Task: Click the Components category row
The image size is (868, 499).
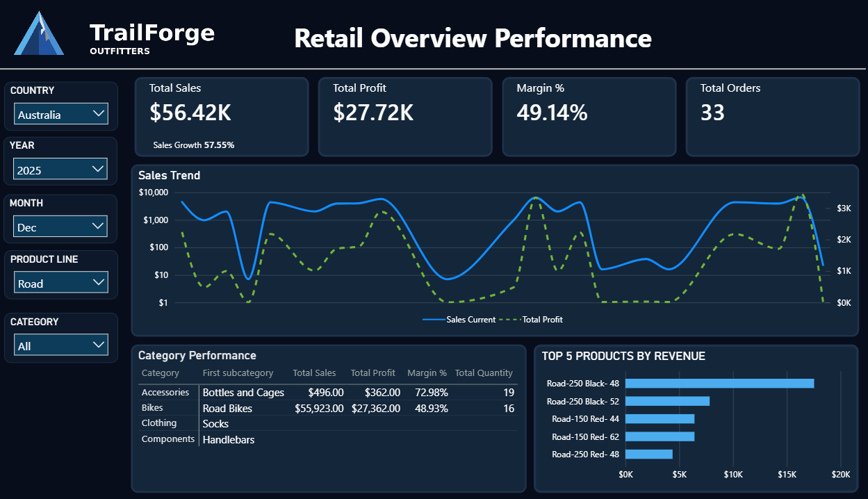Action: (167, 439)
